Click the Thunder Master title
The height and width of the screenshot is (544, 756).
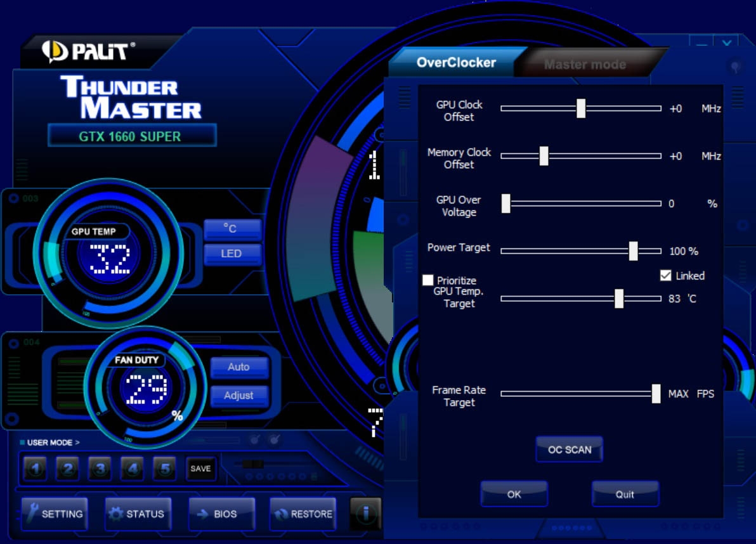click(x=131, y=97)
